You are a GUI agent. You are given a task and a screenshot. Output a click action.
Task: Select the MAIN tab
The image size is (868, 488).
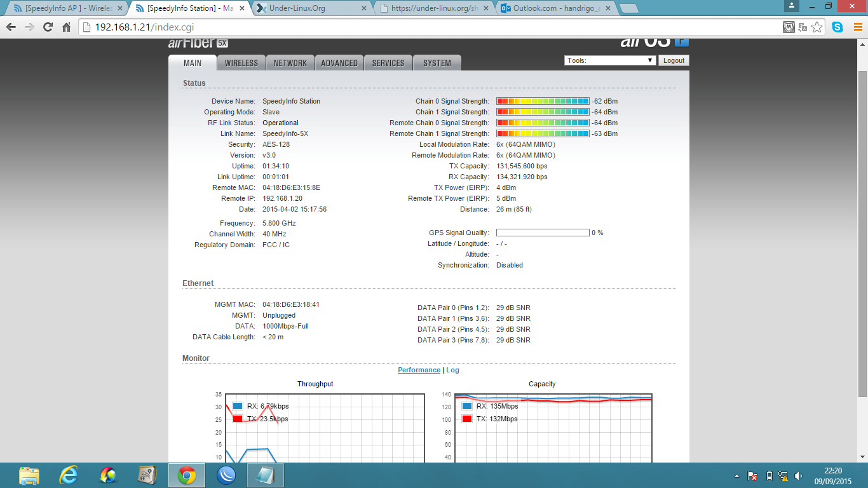click(193, 63)
